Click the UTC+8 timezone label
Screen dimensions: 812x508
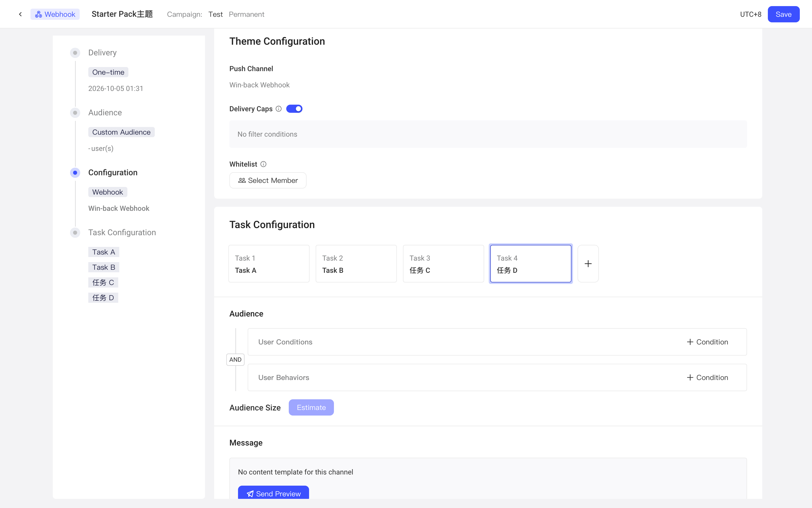pos(751,14)
